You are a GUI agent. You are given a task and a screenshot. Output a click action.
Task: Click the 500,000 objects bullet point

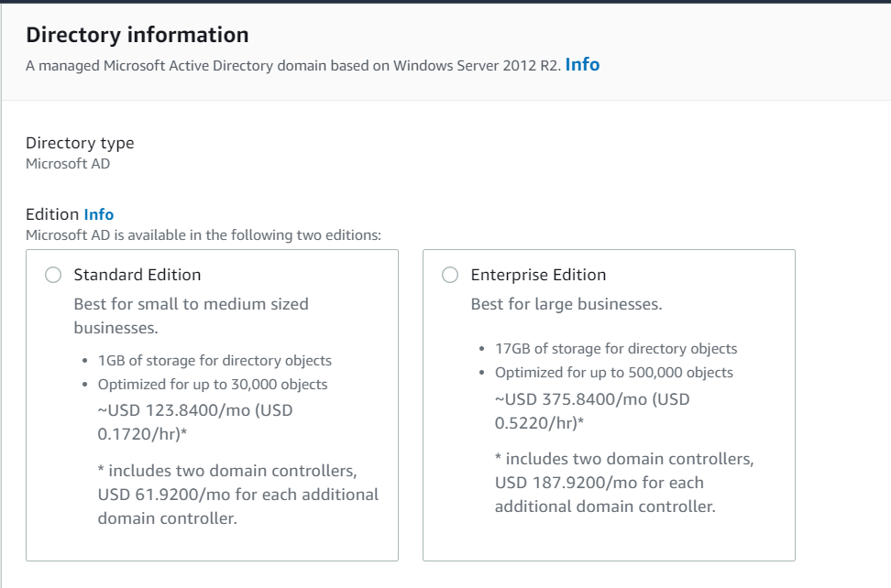point(613,373)
